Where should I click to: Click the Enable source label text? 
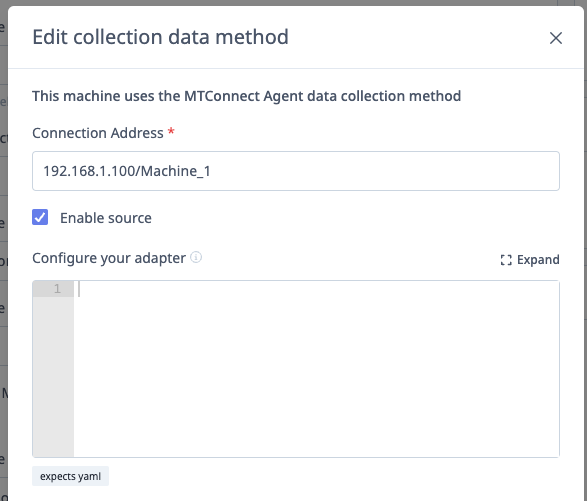point(106,218)
